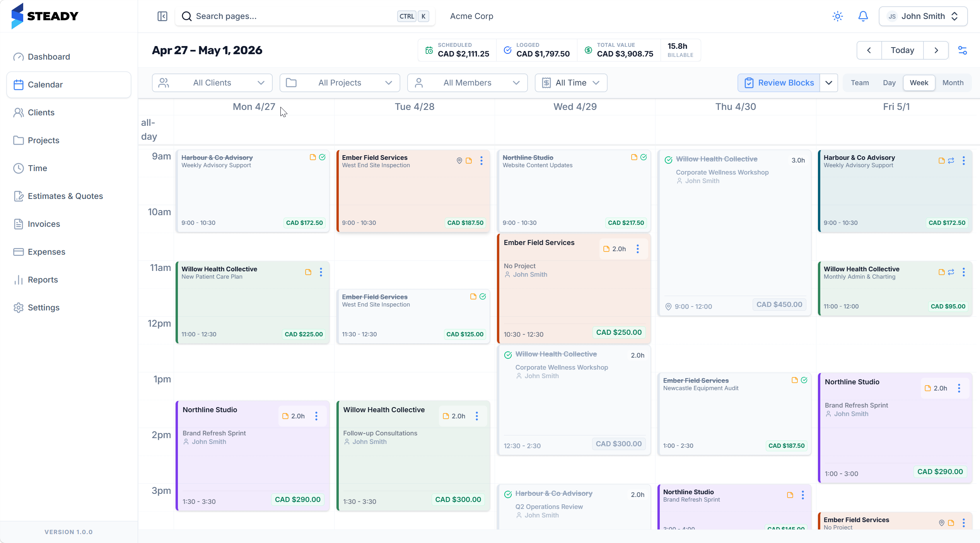This screenshot has width=980, height=543.
Task: Open the All Members filter dropdown
Action: pyautogui.click(x=468, y=83)
